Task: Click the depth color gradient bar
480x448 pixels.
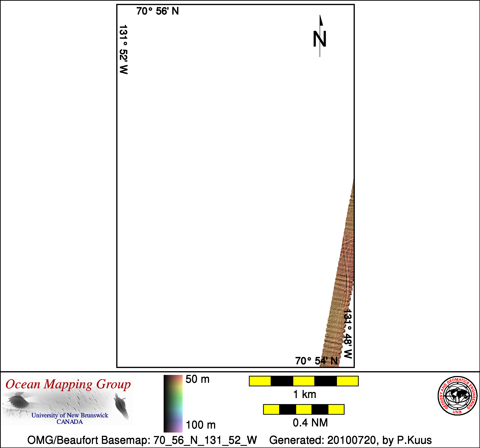Action: point(173,403)
